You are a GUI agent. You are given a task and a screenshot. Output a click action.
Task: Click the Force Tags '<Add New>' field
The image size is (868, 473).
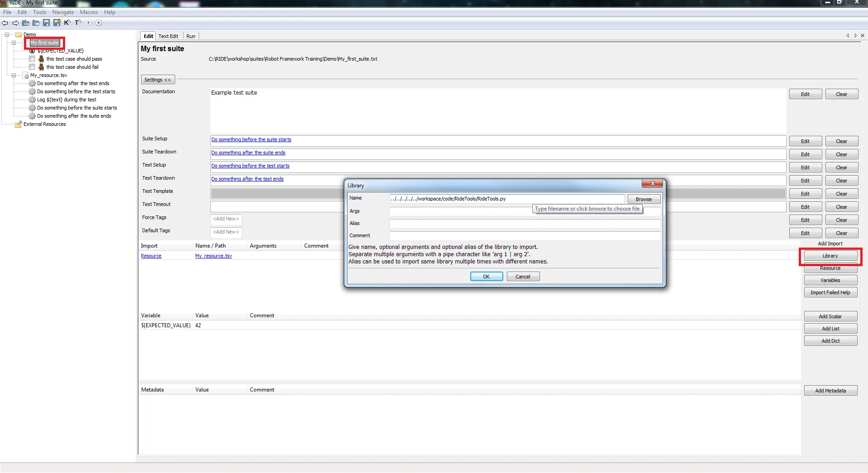click(226, 219)
